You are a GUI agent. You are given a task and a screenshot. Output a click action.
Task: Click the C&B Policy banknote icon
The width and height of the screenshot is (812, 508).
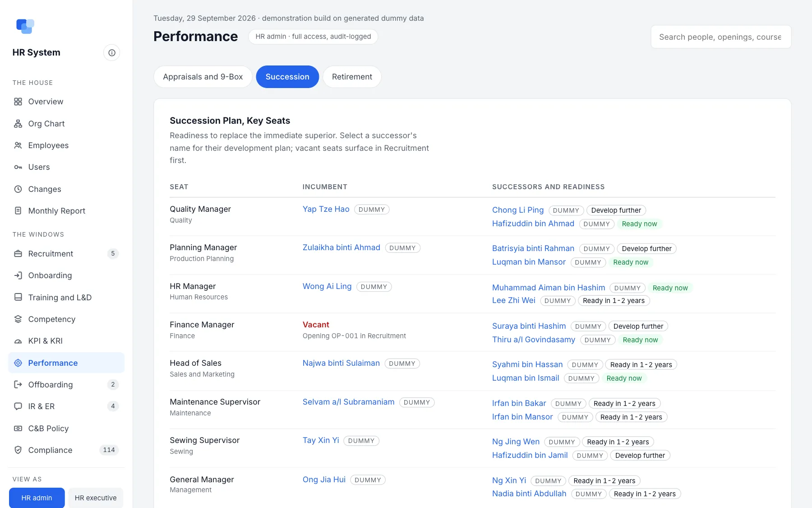(x=18, y=429)
